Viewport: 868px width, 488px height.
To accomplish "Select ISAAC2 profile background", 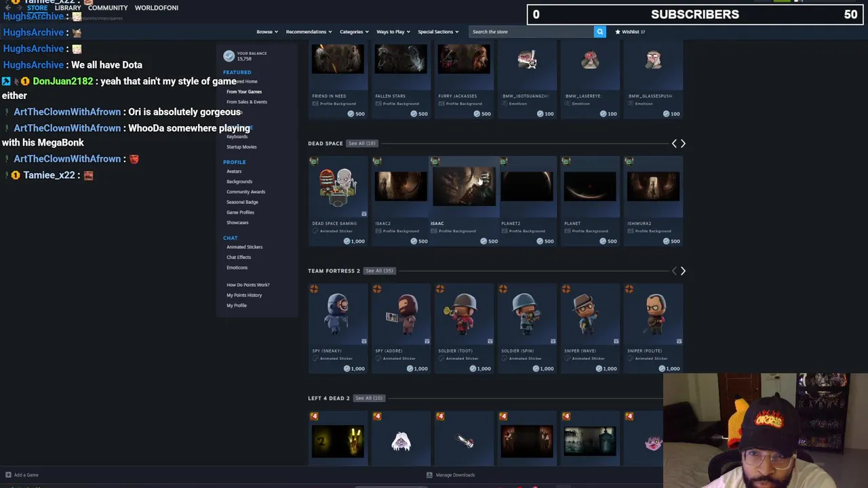I will (401, 201).
